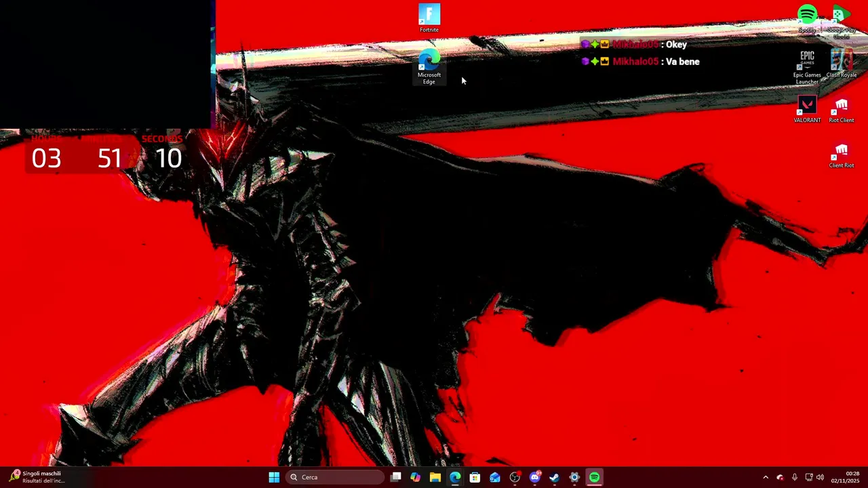Open Copilot from the taskbar
The width and height of the screenshot is (868, 488).
point(416,477)
